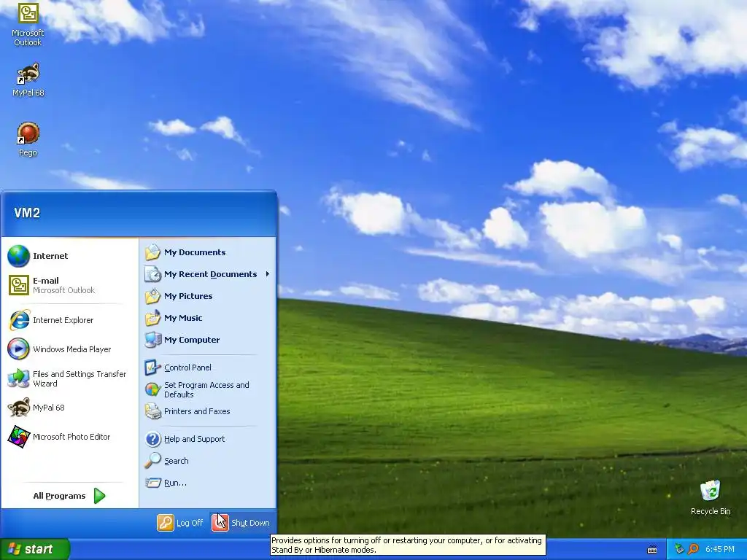Click the Internet Explorer label text
The height and width of the screenshot is (560, 747).
63,320
